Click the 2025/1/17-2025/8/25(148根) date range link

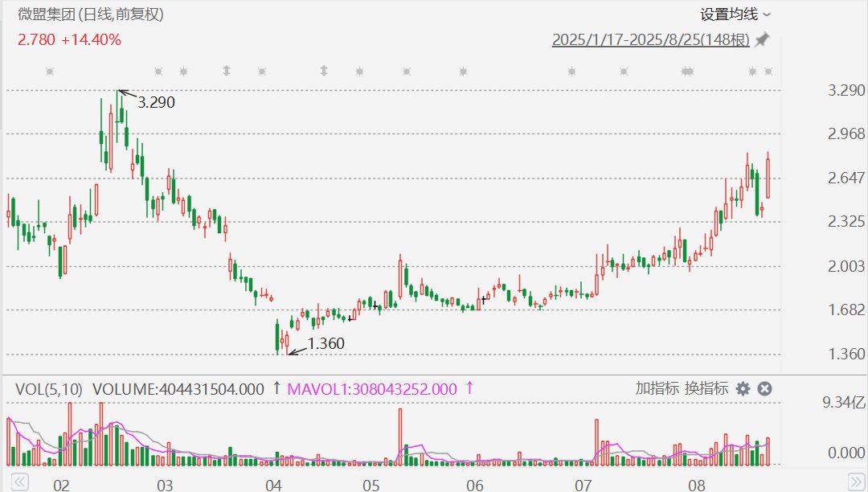tap(651, 40)
